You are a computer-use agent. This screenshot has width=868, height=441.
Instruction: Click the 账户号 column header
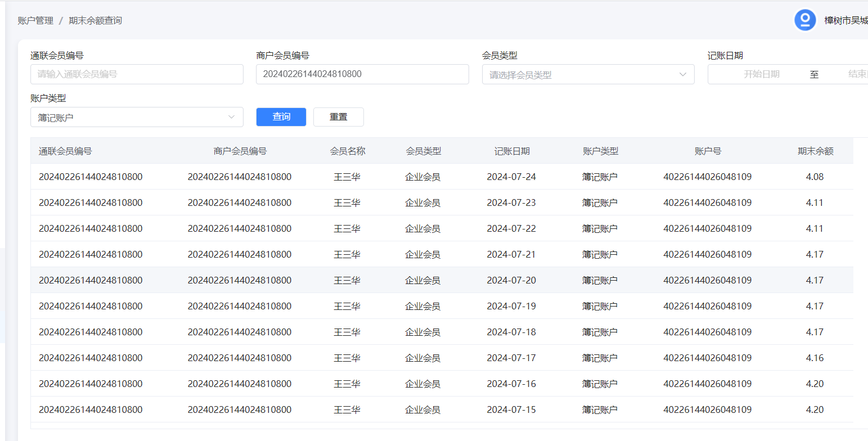click(x=708, y=151)
